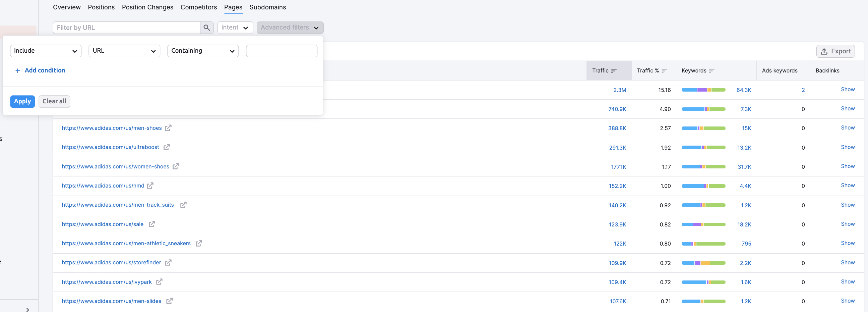Switch to the Subdomains tab
The image size is (868, 312).
coord(267,7)
